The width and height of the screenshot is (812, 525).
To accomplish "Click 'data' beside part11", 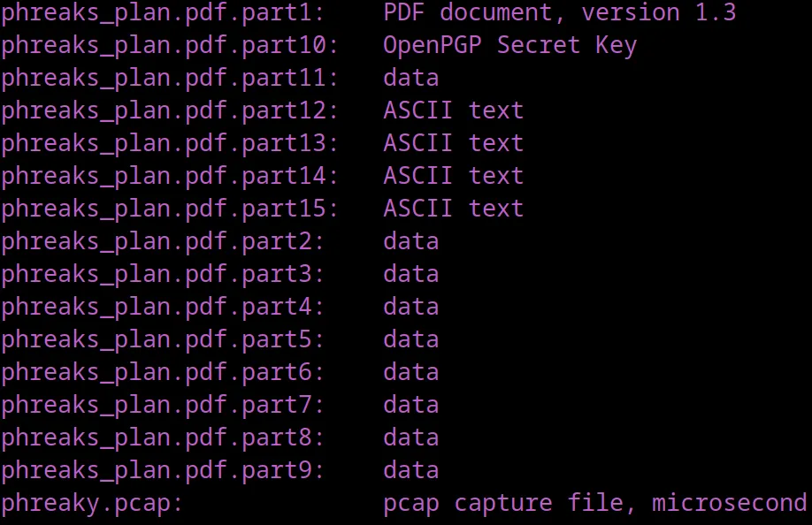I will coord(411,78).
